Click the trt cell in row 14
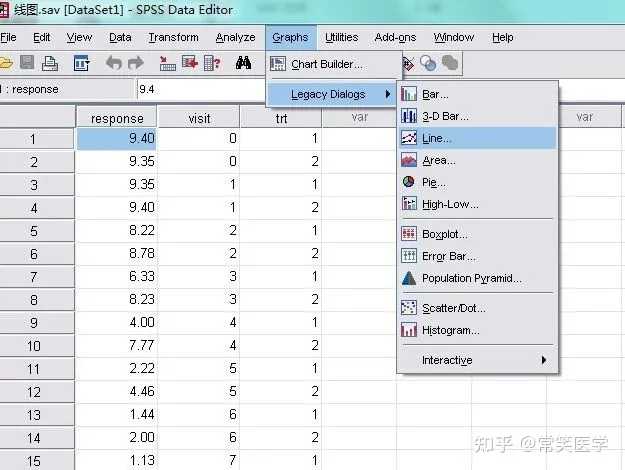Image resolution: width=625 pixels, height=470 pixels. pyautogui.click(x=281, y=437)
